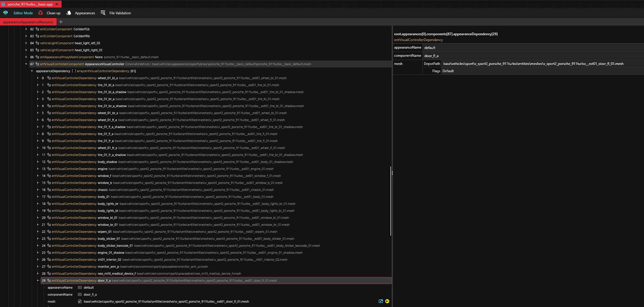Click the component icon of ColliderFLb row
The height and width of the screenshot is (307, 644).
(37, 29)
